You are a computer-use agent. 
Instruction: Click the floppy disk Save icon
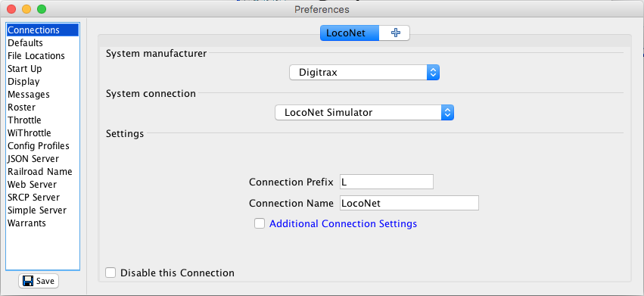click(x=28, y=281)
